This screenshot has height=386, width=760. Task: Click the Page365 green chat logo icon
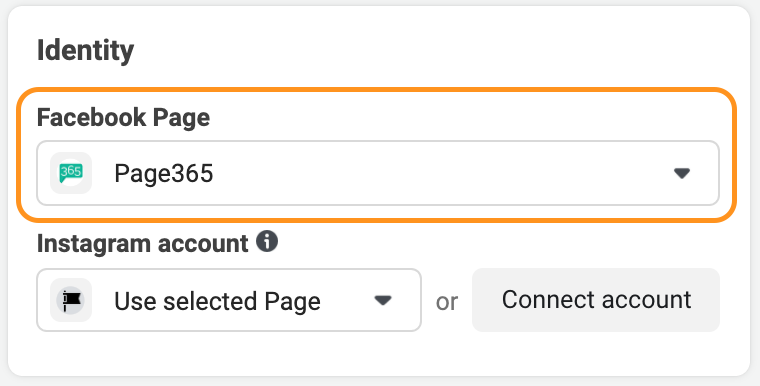pyautogui.click(x=71, y=173)
